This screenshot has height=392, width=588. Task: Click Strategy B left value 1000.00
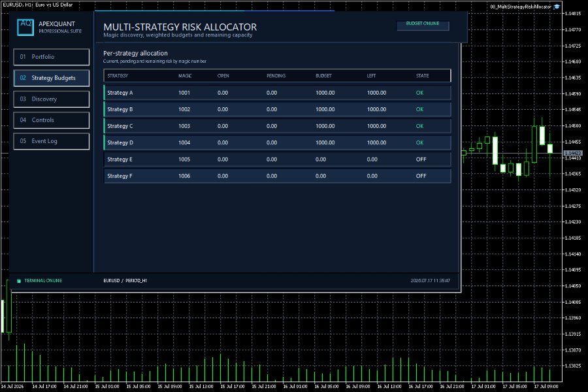click(376, 109)
